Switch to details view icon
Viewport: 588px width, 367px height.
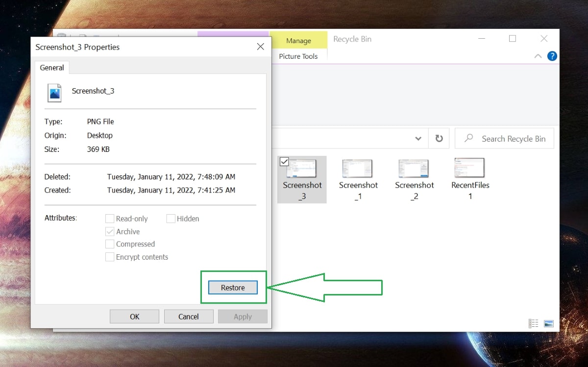[534, 323]
